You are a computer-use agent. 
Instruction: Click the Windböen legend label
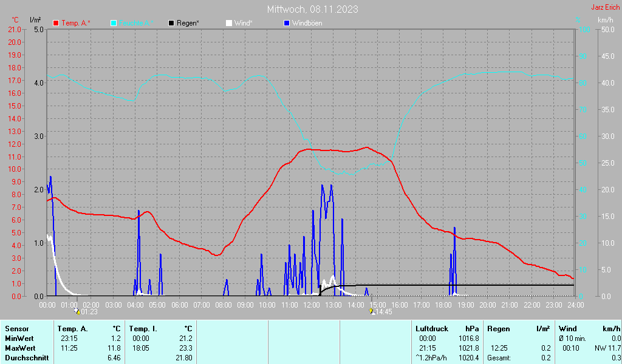point(307,23)
